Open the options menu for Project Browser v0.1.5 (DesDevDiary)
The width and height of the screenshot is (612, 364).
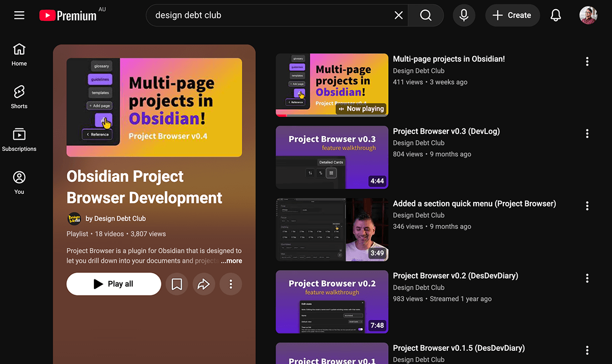point(587,350)
